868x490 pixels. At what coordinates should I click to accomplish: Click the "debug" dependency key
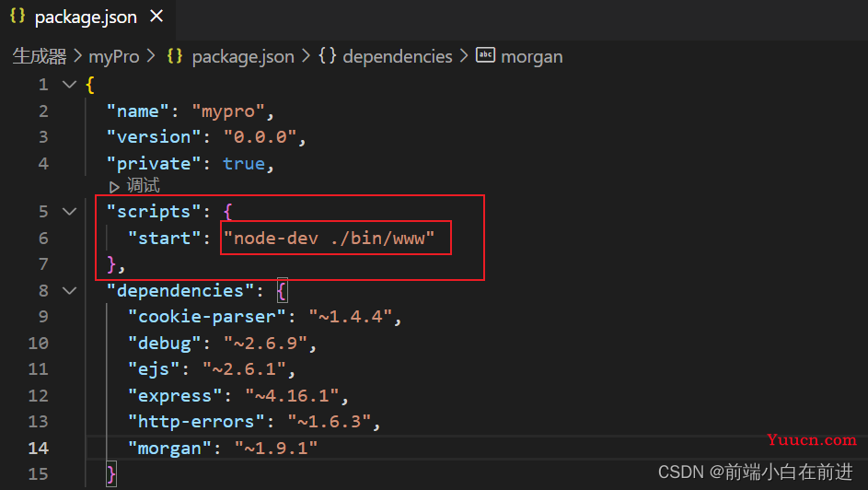coord(165,344)
